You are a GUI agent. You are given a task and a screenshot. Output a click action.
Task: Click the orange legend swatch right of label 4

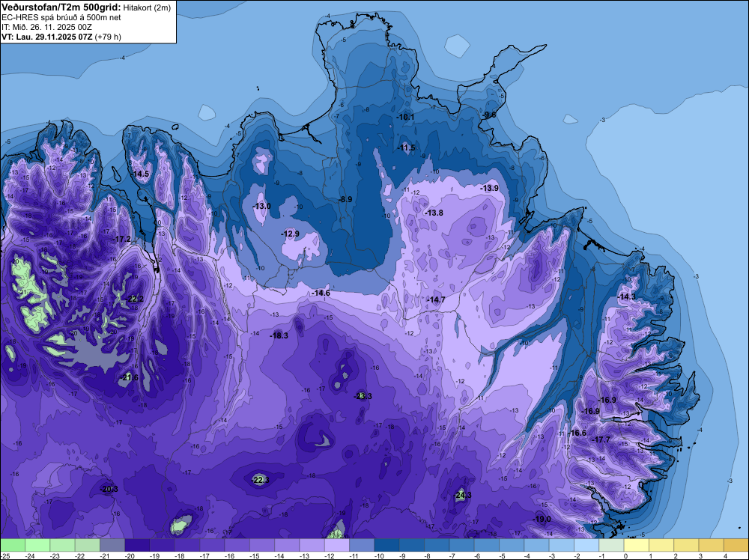tap(736, 545)
